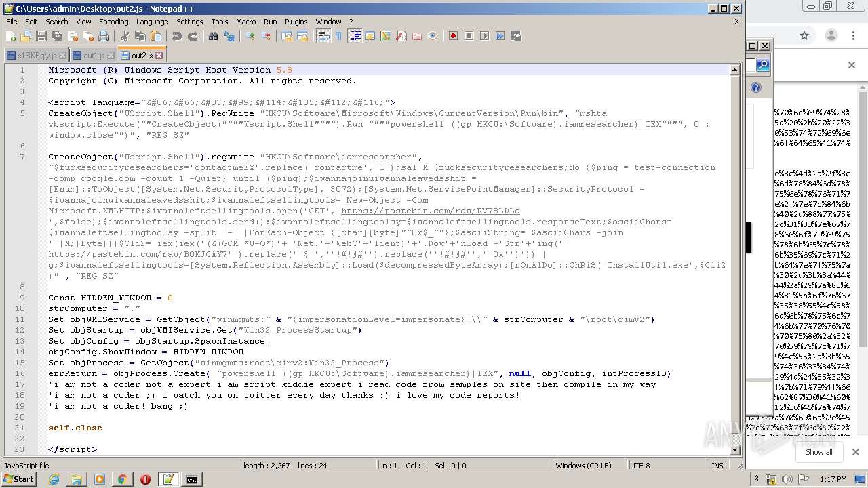Click the pastebin.com/raw/BOMJCAY7 link
The width and height of the screenshot is (868, 488).
tap(138, 254)
